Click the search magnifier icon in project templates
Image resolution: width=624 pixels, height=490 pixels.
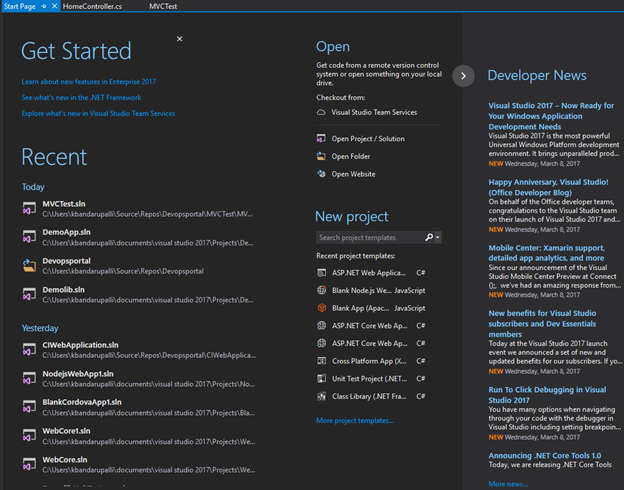429,237
